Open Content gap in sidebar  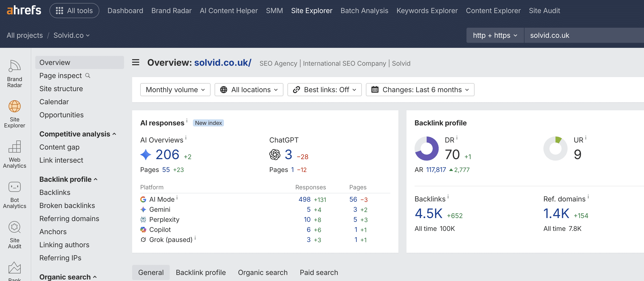click(x=59, y=147)
